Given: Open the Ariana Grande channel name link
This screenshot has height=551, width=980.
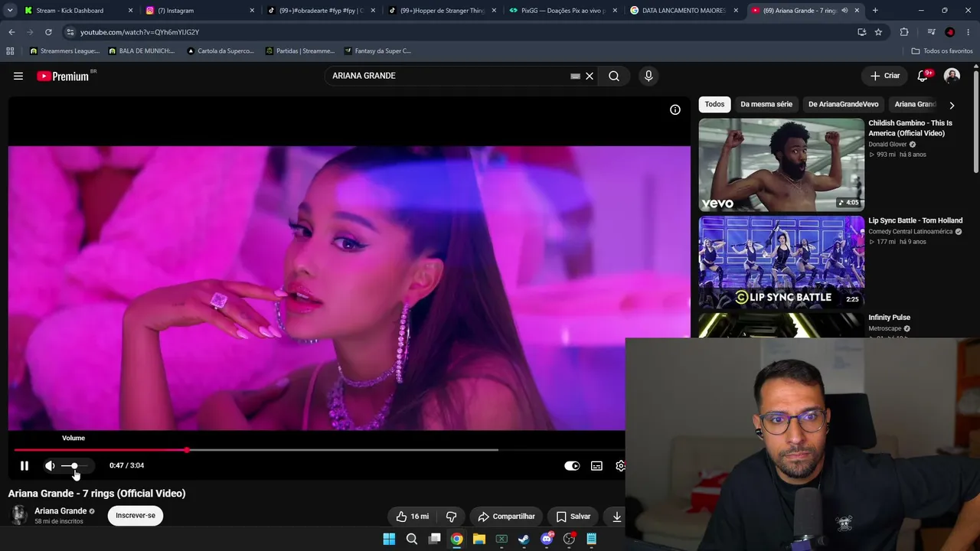Looking at the screenshot, I should (x=60, y=511).
